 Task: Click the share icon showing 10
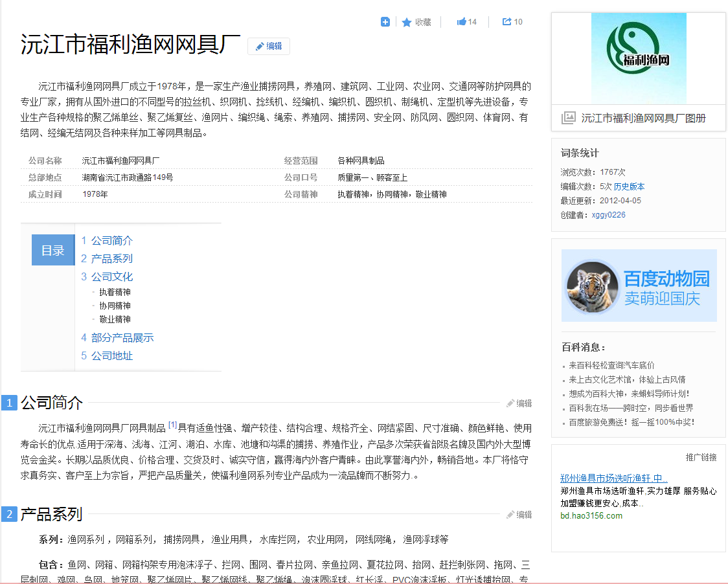[x=506, y=21]
